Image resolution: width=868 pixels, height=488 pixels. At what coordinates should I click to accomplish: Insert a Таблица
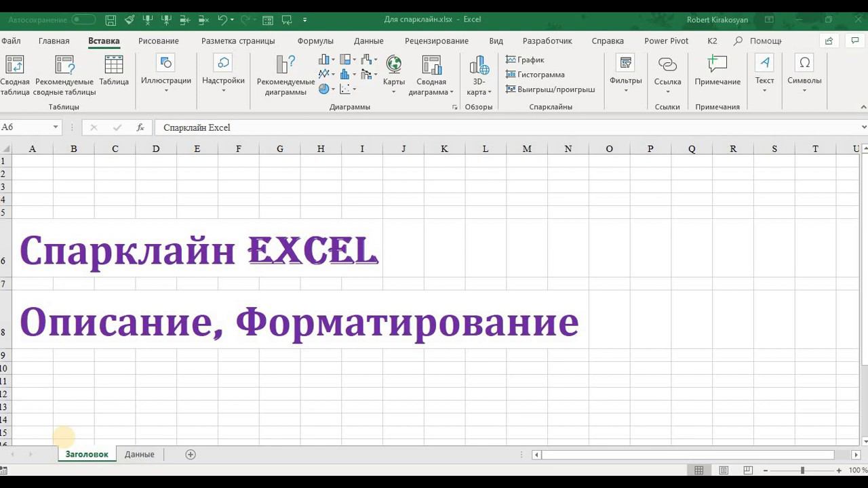click(x=114, y=70)
